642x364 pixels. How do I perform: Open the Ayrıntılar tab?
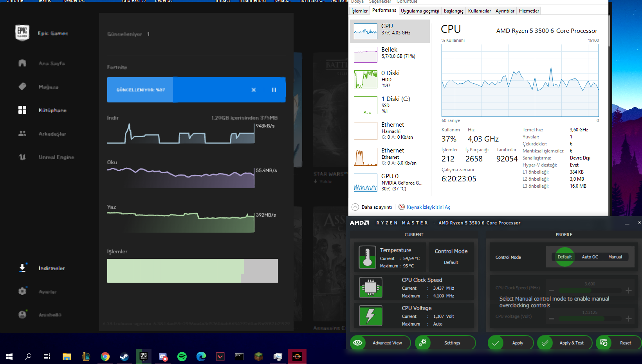coord(505,11)
